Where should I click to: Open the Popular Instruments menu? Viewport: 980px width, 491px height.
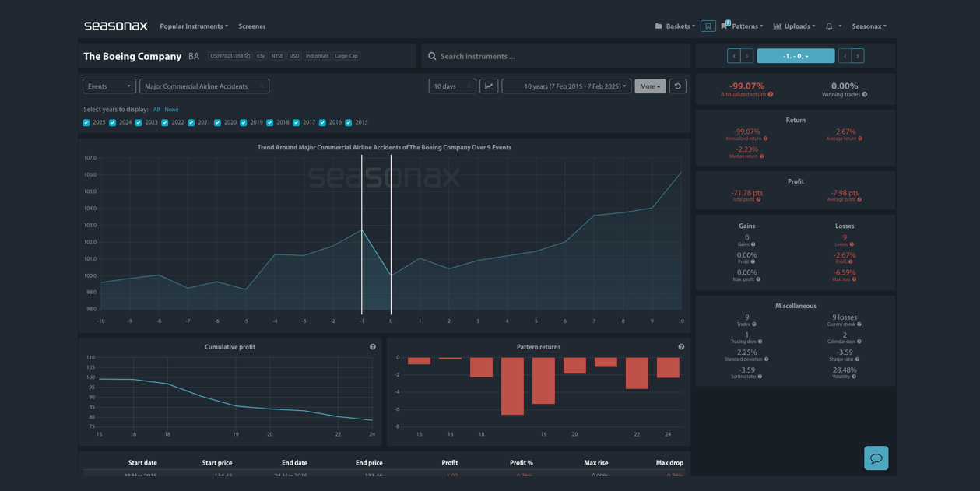click(194, 26)
